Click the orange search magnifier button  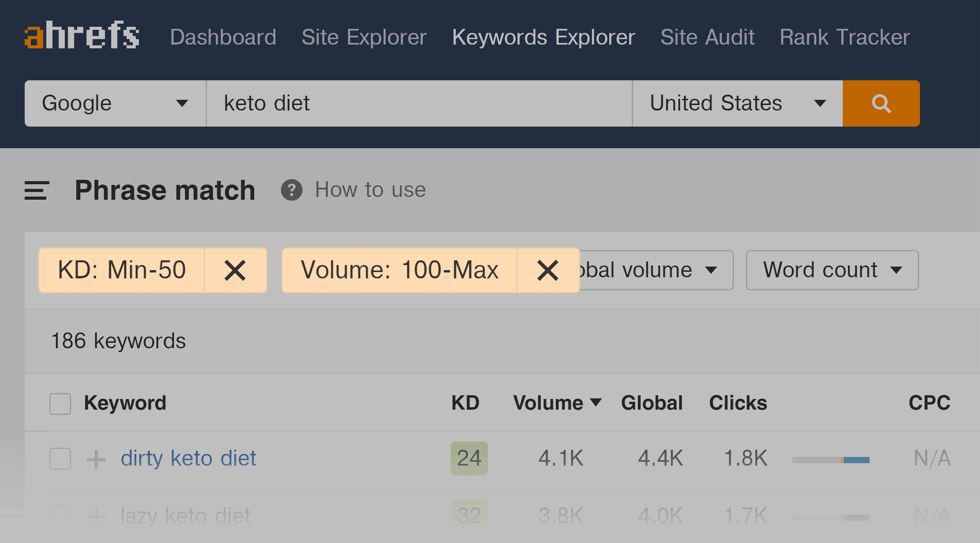881,104
